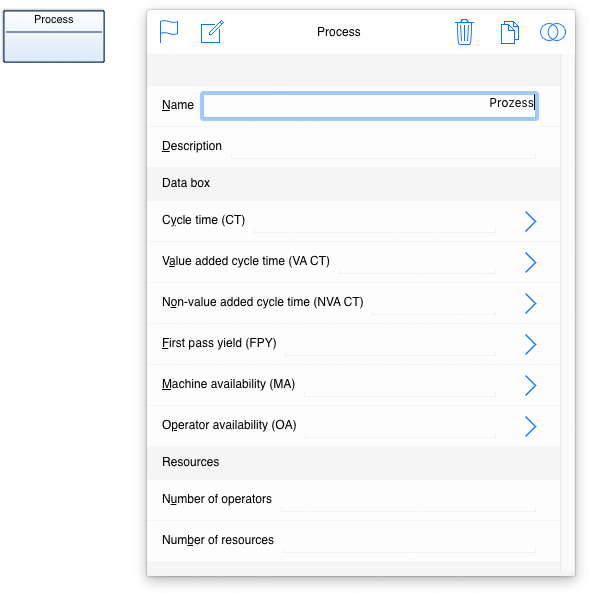590x594 pixels.
Task: Select the Process box on canvas
Action: [x=54, y=36]
